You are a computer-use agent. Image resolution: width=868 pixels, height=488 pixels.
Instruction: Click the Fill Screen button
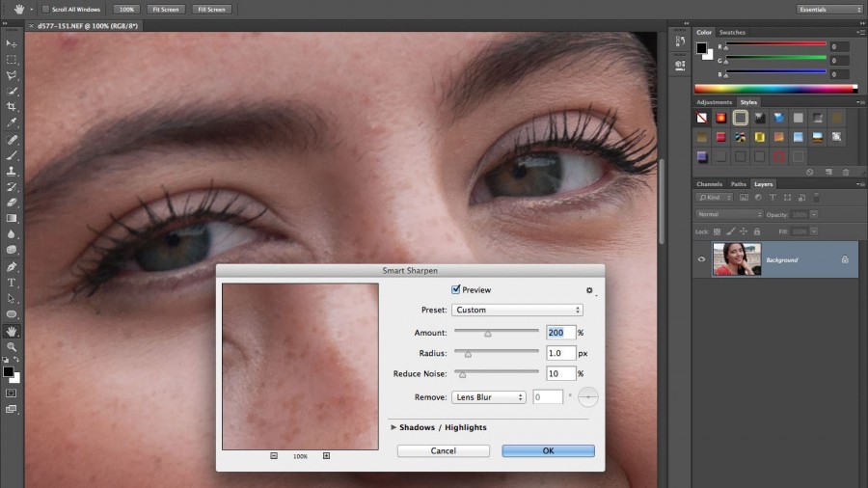211,10
